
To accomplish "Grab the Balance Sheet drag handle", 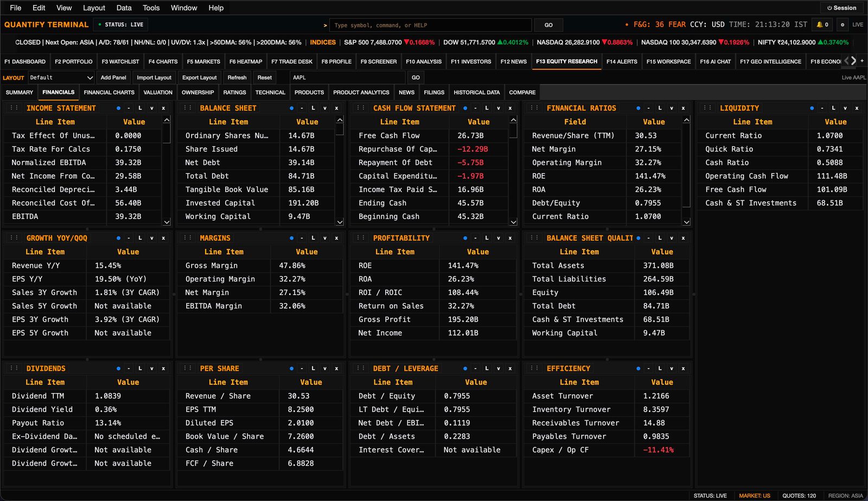I will (188, 108).
